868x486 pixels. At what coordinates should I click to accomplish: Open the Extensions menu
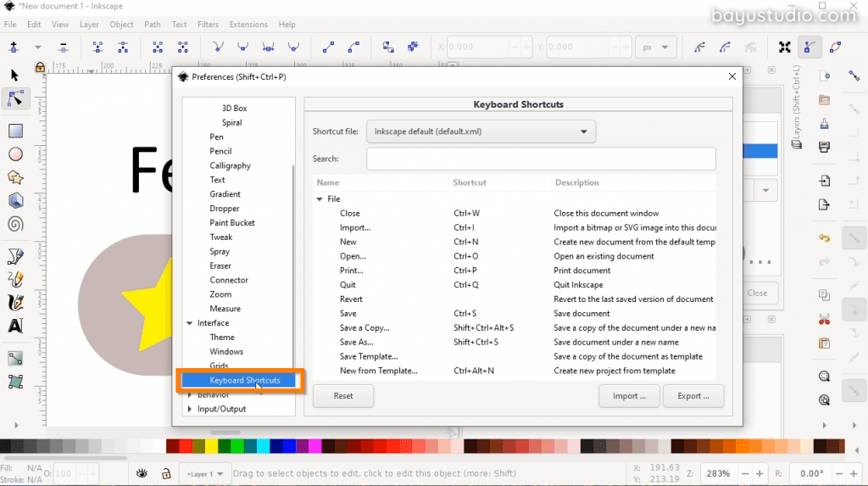coord(248,25)
